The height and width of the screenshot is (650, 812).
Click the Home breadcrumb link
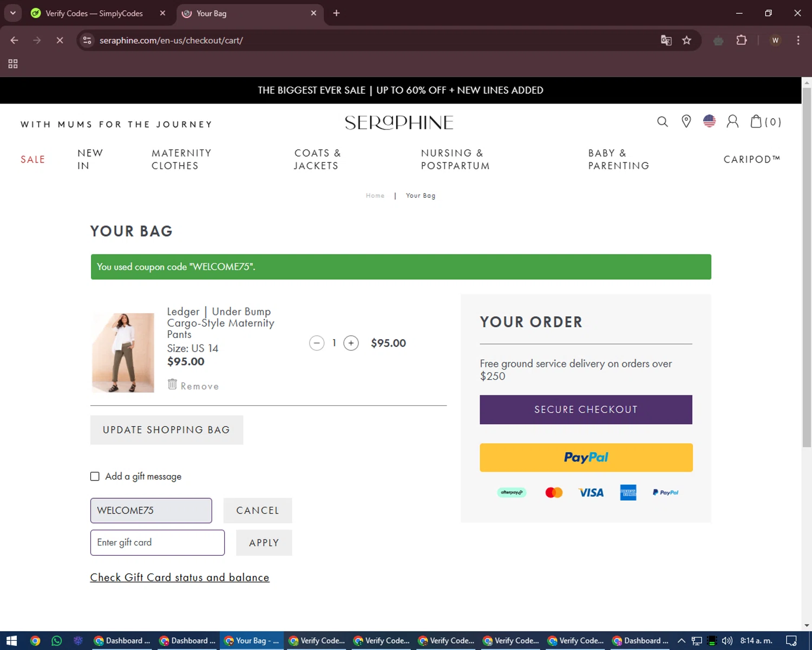(x=375, y=196)
